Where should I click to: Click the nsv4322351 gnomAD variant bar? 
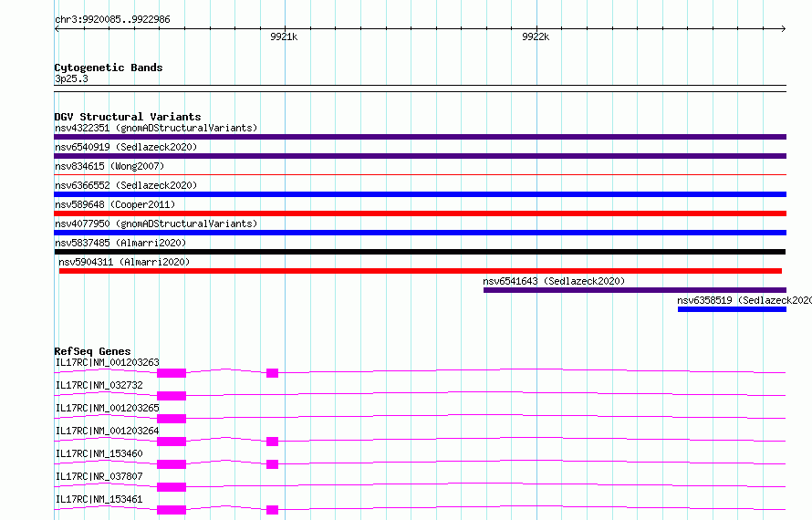(420, 137)
